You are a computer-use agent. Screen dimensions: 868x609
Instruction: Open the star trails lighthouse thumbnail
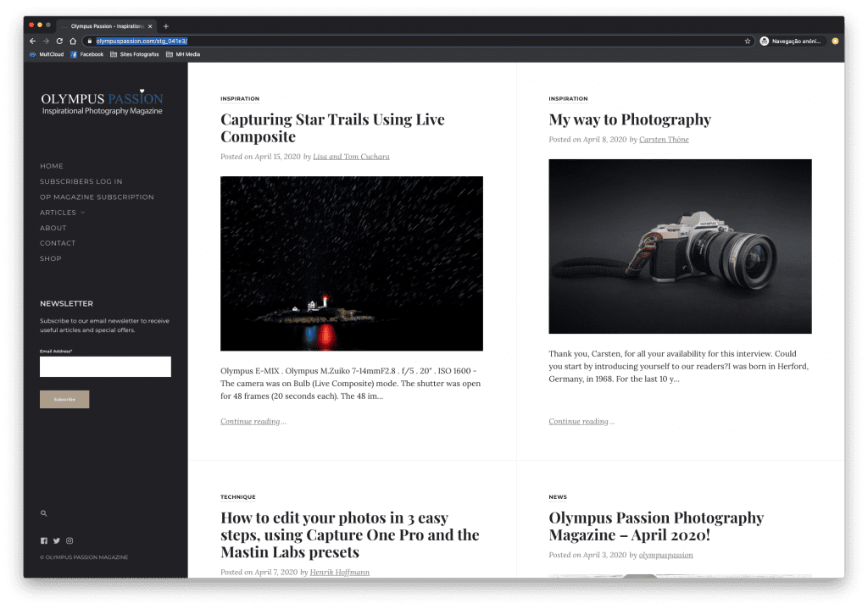pos(352,263)
